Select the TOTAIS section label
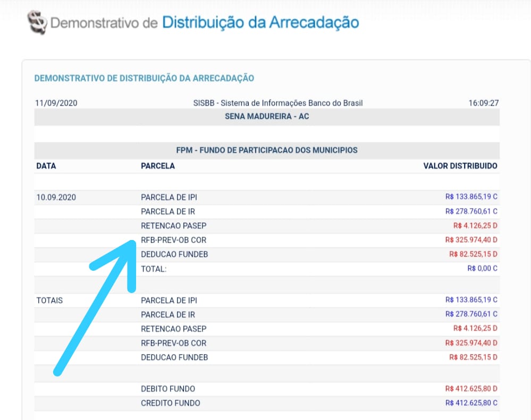531x420 pixels. pos(49,300)
